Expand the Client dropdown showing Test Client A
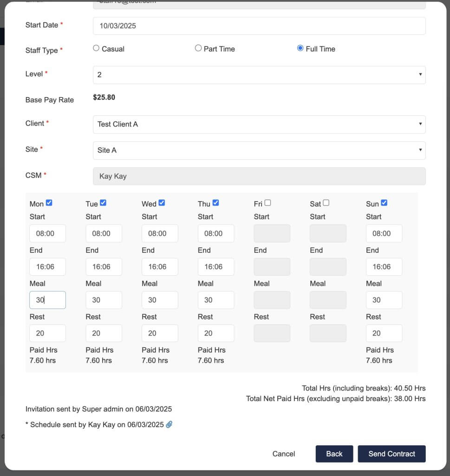Viewport: 450px width, 476px height. pos(259,125)
